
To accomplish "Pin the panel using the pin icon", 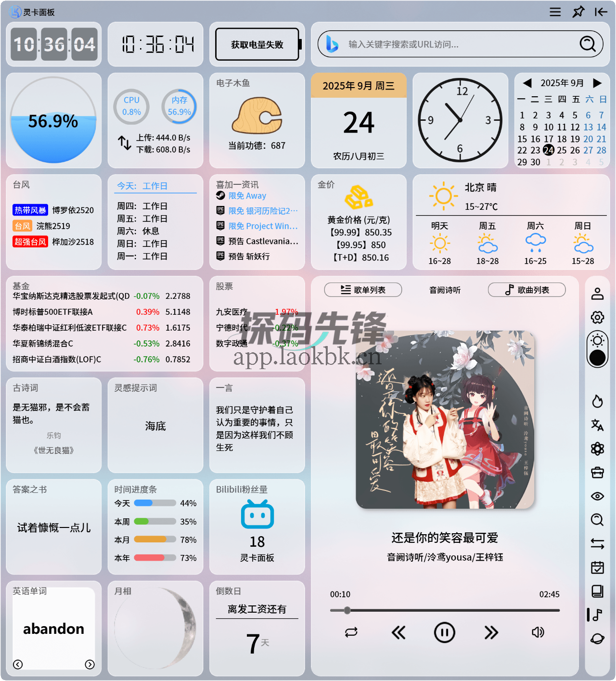I will 578,12.
